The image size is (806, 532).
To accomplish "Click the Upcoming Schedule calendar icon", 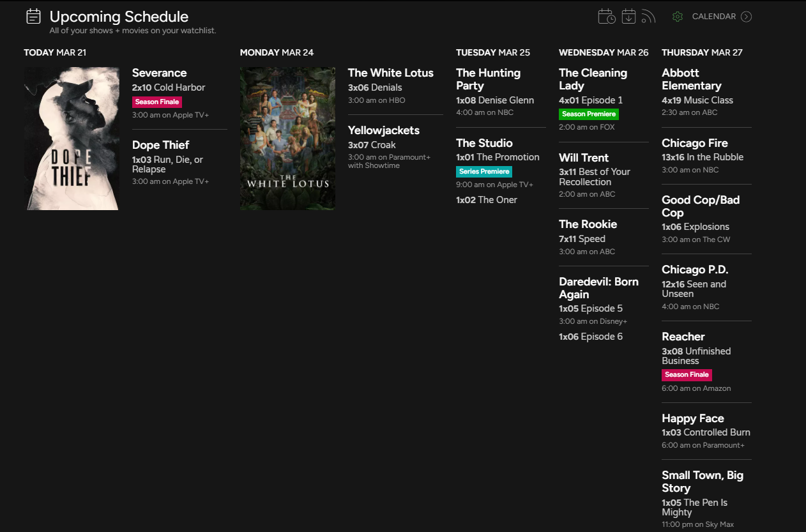I will tap(33, 17).
